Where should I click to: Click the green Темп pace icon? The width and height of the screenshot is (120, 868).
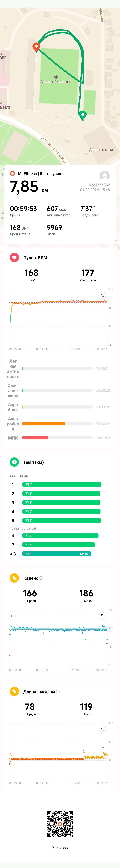[x=14, y=462]
